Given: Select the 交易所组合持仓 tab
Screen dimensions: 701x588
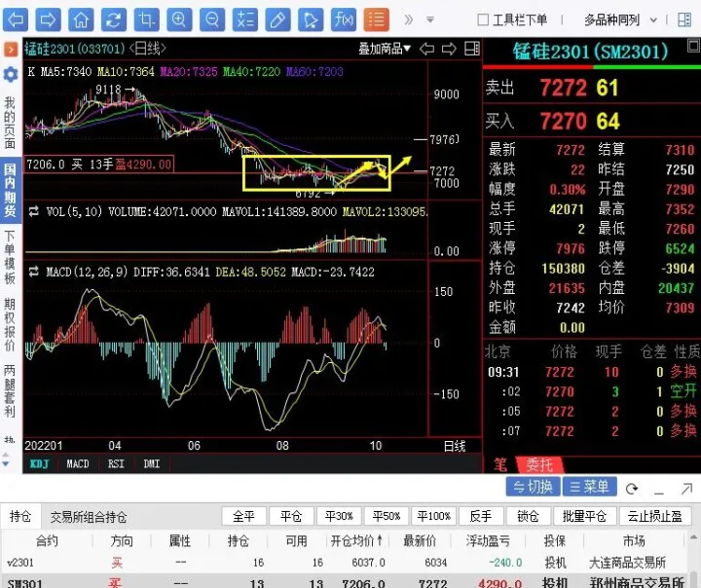Looking at the screenshot, I should 88,517.
